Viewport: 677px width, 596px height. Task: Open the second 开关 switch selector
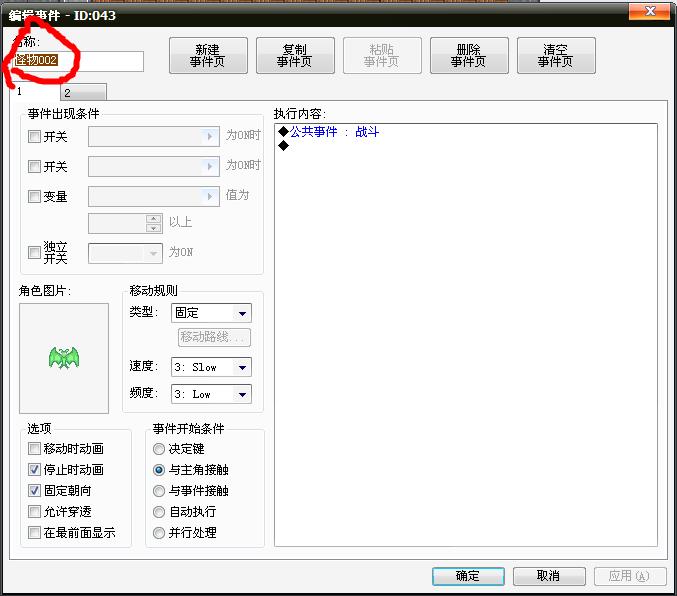pos(154,166)
